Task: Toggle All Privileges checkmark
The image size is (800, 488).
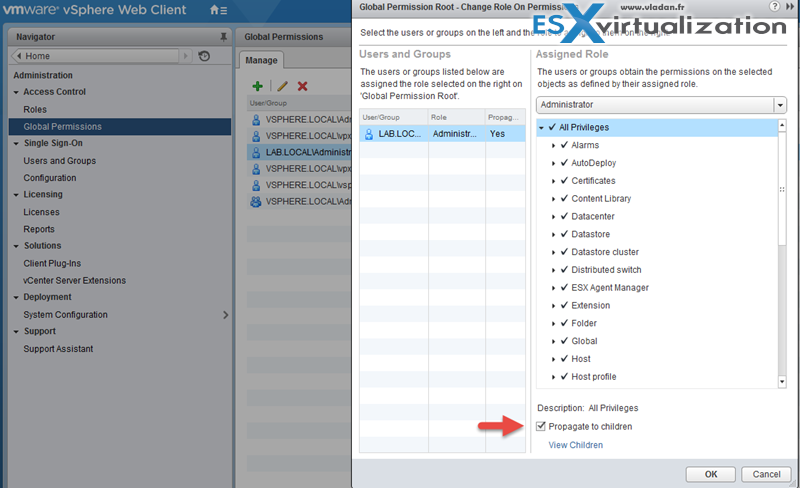Action: coord(553,127)
